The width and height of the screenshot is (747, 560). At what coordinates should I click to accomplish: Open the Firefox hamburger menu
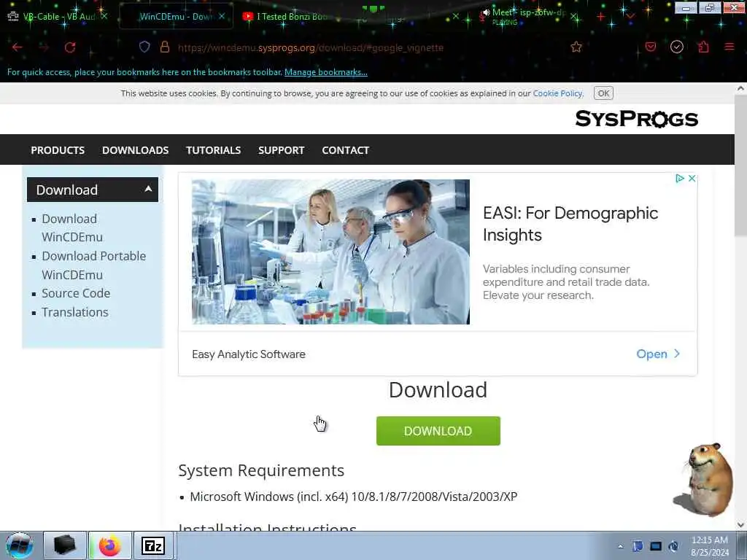(x=729, y=47)
